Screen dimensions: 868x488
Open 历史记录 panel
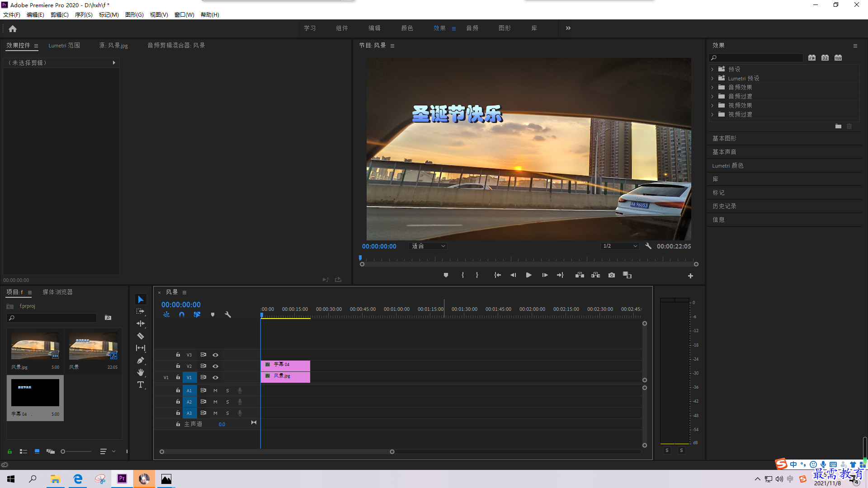pos(724,206)
